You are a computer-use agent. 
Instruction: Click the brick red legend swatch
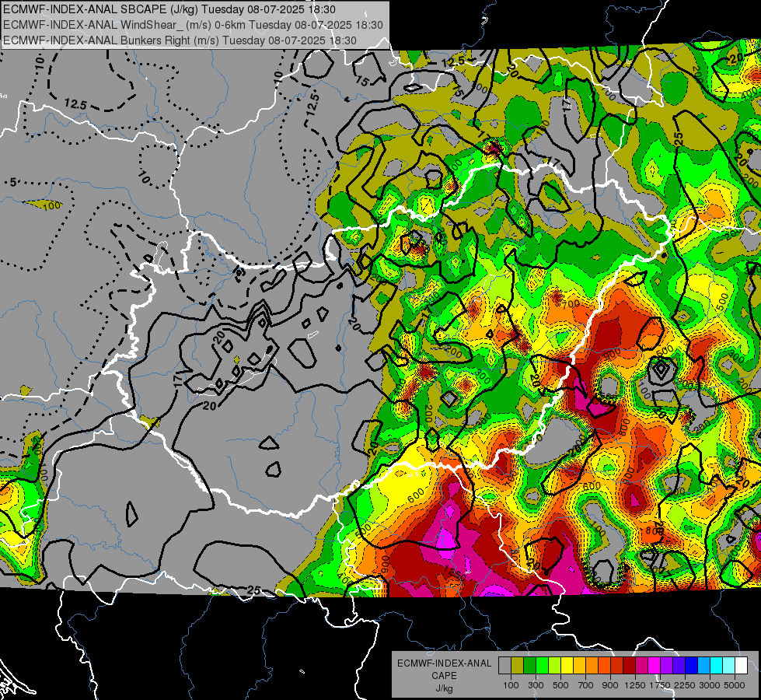617,665
